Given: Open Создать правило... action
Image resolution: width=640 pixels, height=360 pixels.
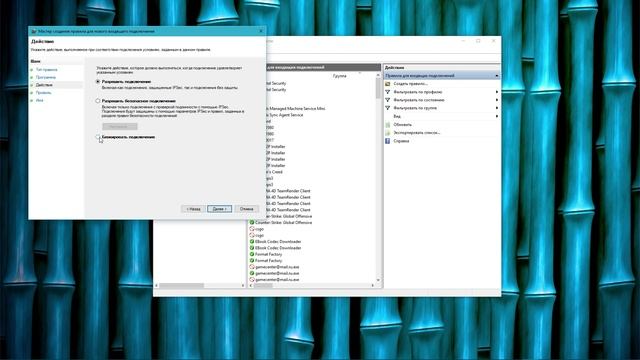Looking at the screenshot, I should click(x=411, y=84).
